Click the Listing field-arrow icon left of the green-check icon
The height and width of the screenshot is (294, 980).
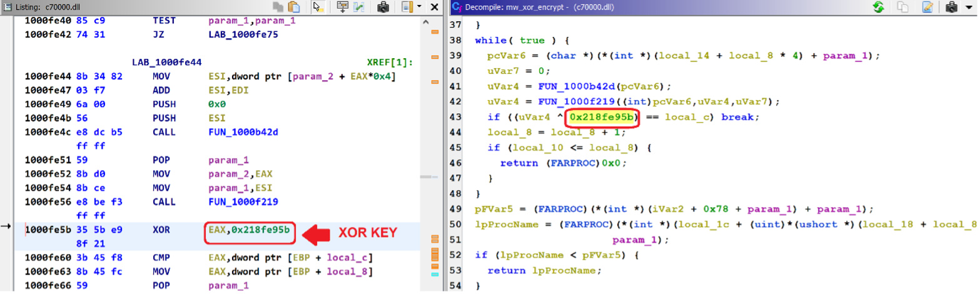tap(343, 8)
